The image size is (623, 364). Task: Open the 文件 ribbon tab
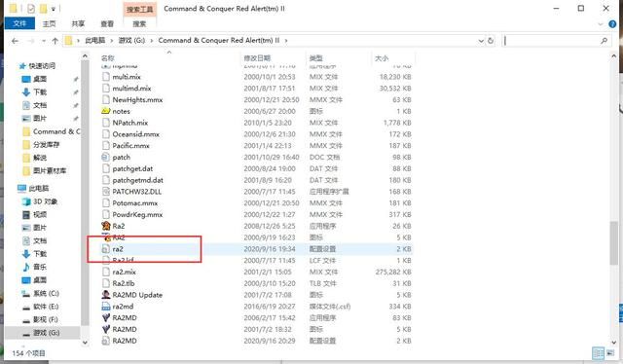19,23
